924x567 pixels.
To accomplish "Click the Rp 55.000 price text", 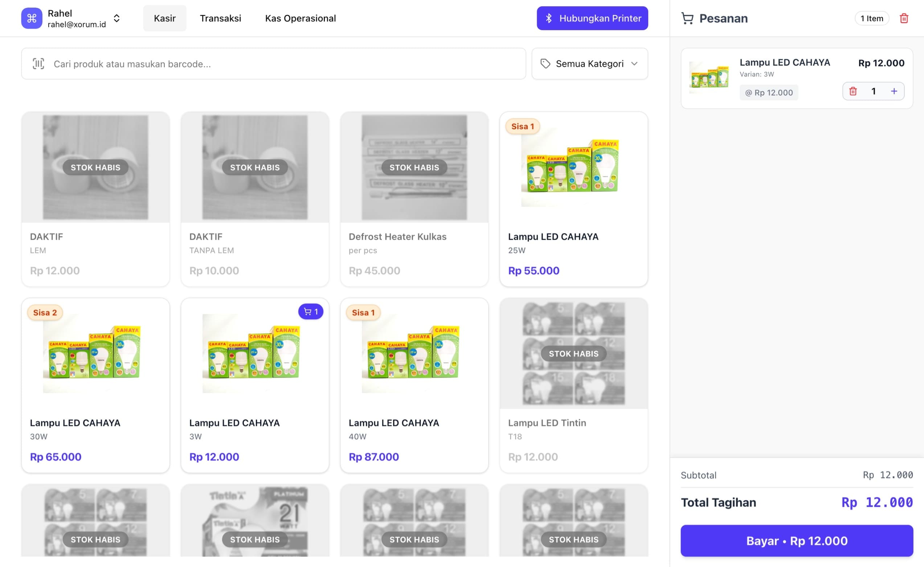I will tap(533, 270).
